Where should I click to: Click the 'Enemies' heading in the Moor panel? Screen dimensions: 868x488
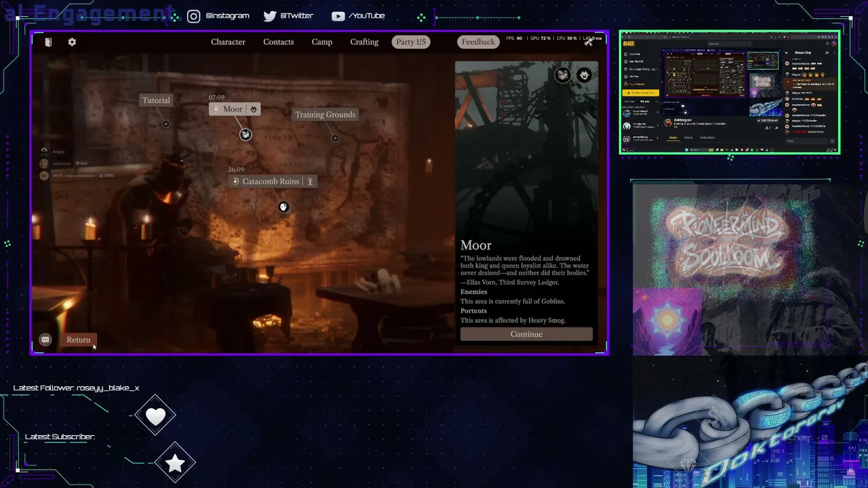coord(473,292)
